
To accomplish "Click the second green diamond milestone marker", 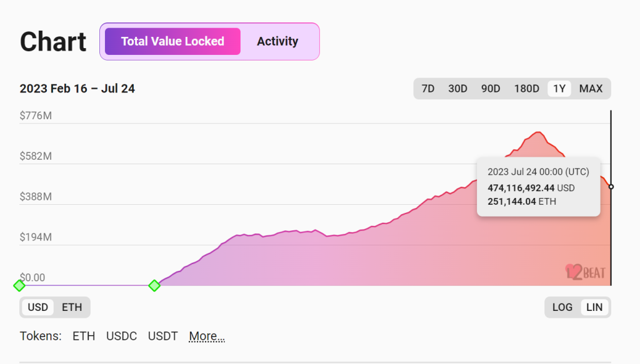I will point(154,285).
